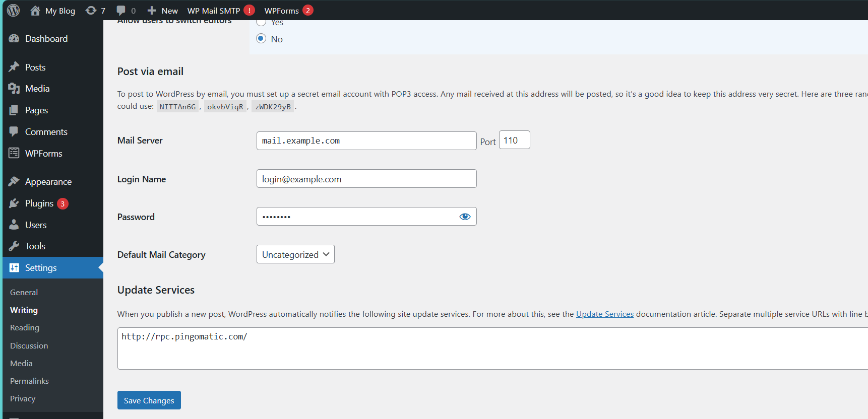868x419 pixels.
Task: Click the WPForms notification badge 2
Action: pyautogui.click(x=308, y=10)
